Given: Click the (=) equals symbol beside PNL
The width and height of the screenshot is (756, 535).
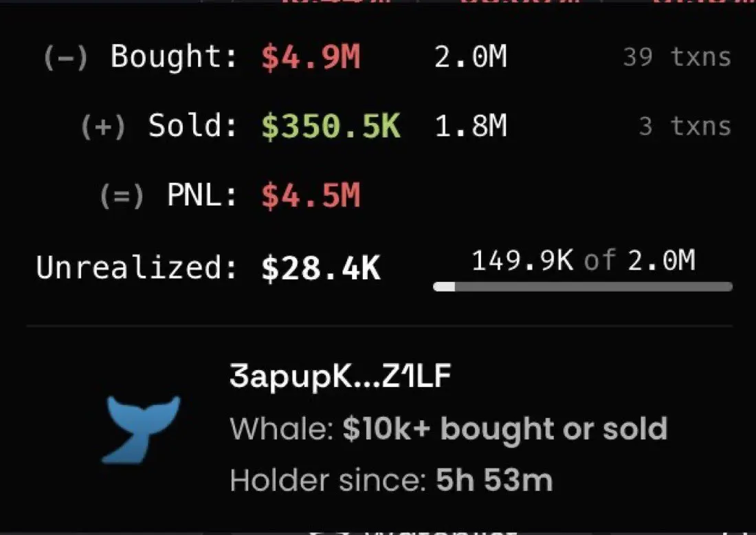Looking at the screenshot, I should 122,196.
